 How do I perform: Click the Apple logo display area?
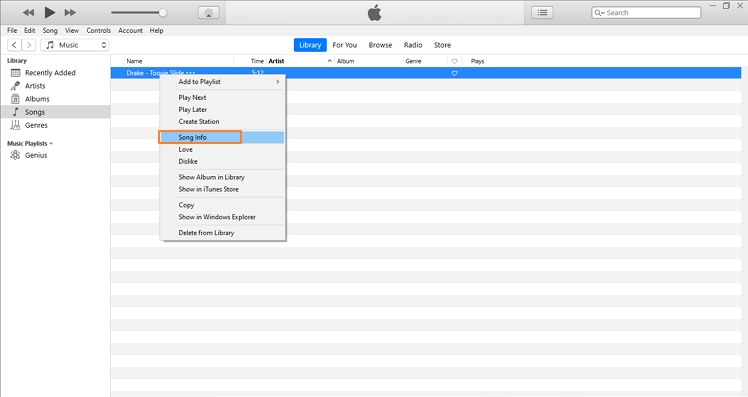(374, 13)
